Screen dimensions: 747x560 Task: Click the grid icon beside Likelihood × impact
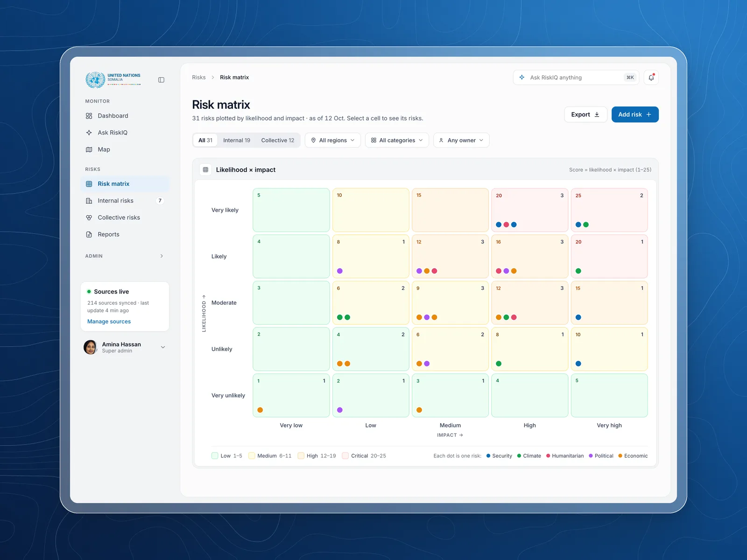[x=205, y=169]
